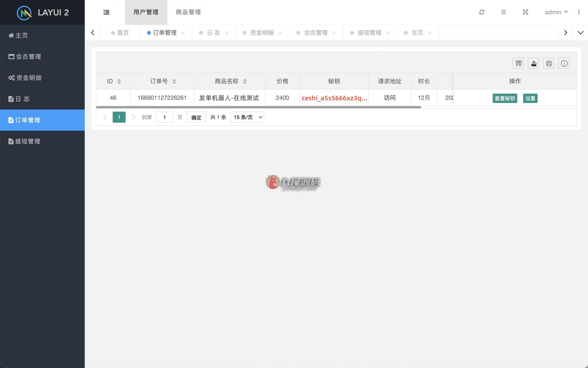This screenshot has height=368, width=588.
Task: Open the 15 条/页 page size dropdown
Action: (247, 117)
